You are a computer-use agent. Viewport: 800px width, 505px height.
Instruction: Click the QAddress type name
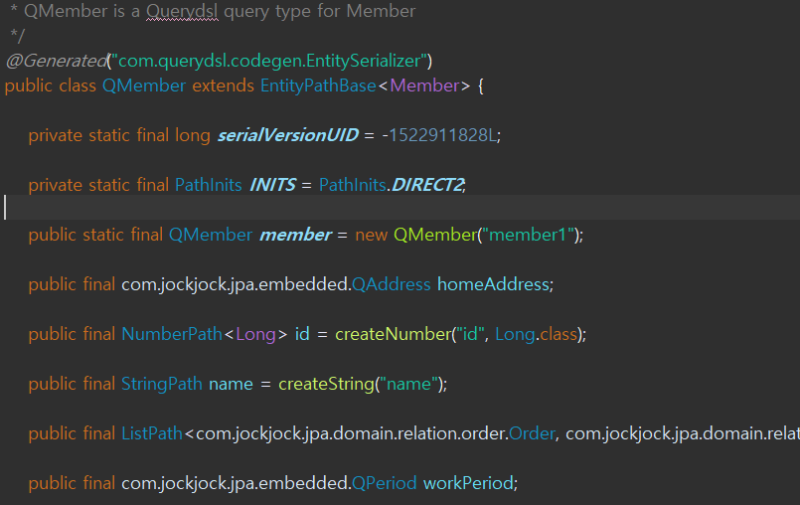(391, 284)
